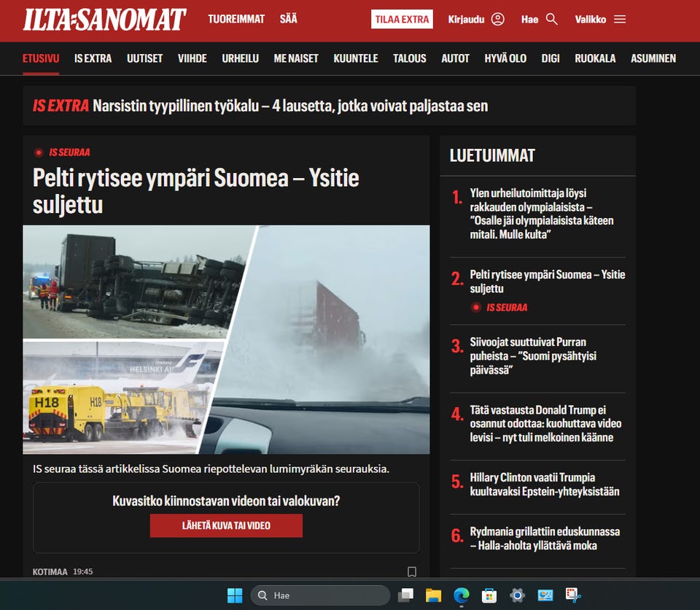Open the Uutiset section
700x610 pixels.
[144, 58]
